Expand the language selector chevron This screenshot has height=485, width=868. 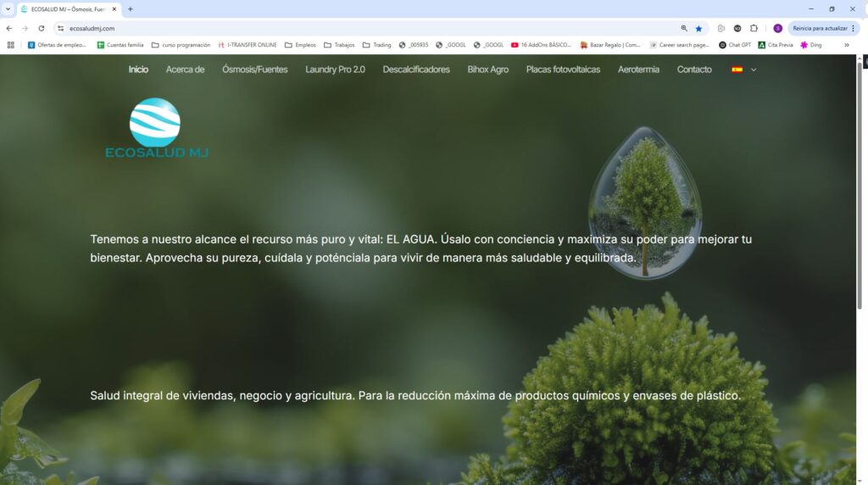(754, 70)
